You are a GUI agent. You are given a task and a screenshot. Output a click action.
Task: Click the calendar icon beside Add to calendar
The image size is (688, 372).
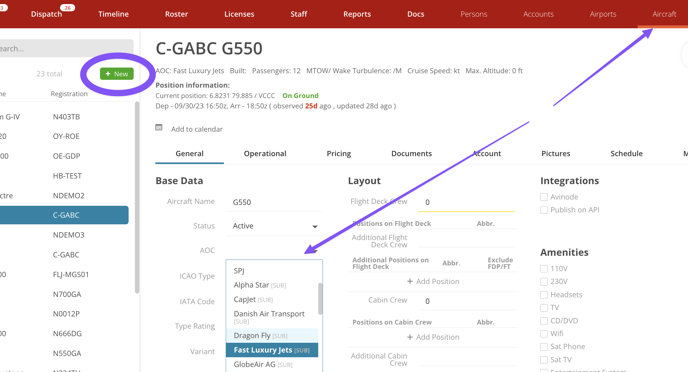[159, 128]
